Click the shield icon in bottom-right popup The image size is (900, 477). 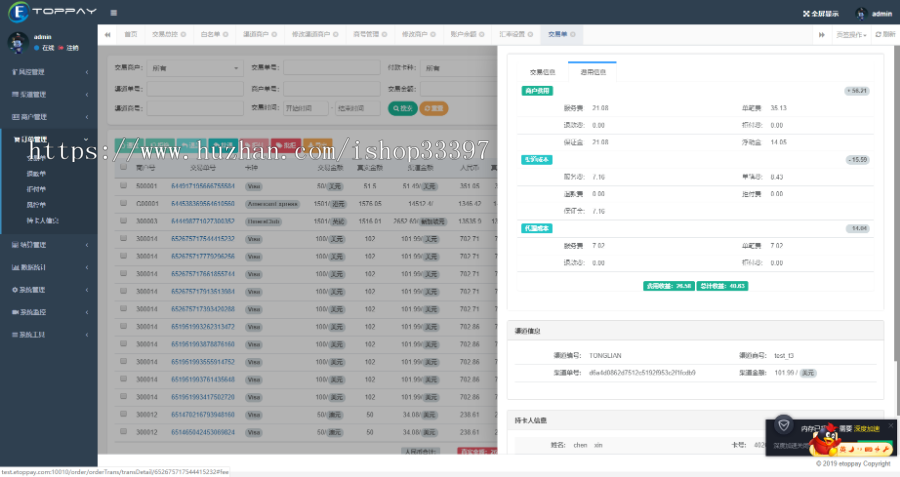pyautogui.click(x=783, y=425)
